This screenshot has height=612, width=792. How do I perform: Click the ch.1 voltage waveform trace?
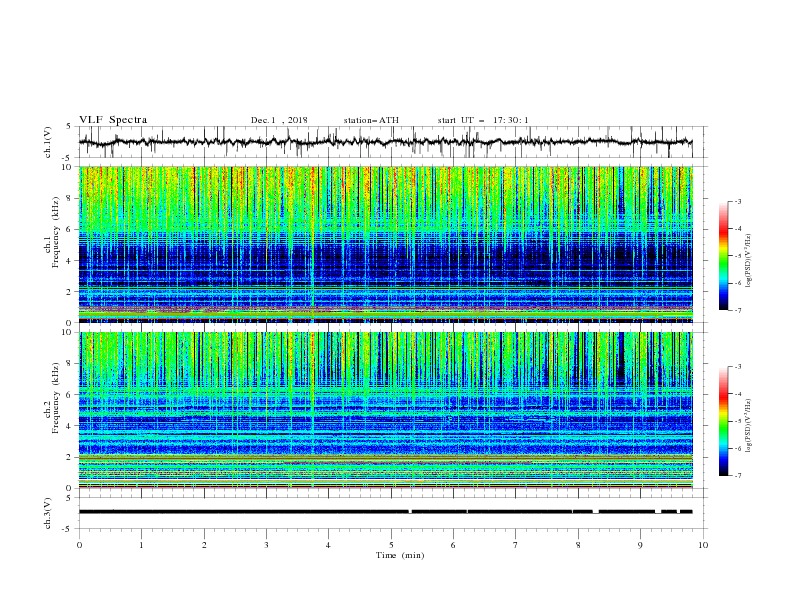click(x=385, y=142)
